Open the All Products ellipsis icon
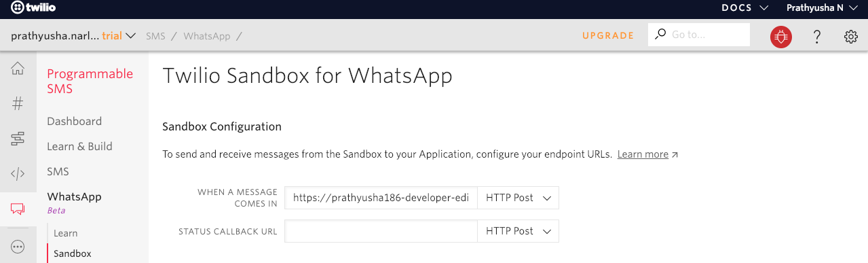868x263 pixels. coord(18,245)
